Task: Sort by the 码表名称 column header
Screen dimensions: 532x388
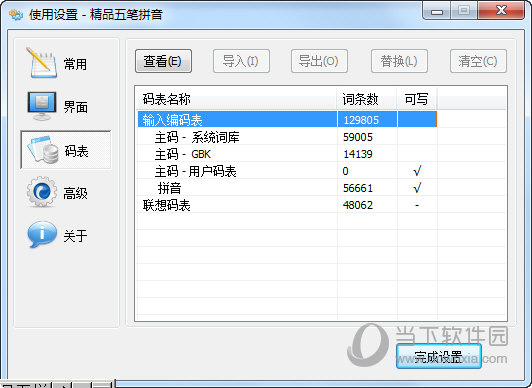Action: click(236, 99)
